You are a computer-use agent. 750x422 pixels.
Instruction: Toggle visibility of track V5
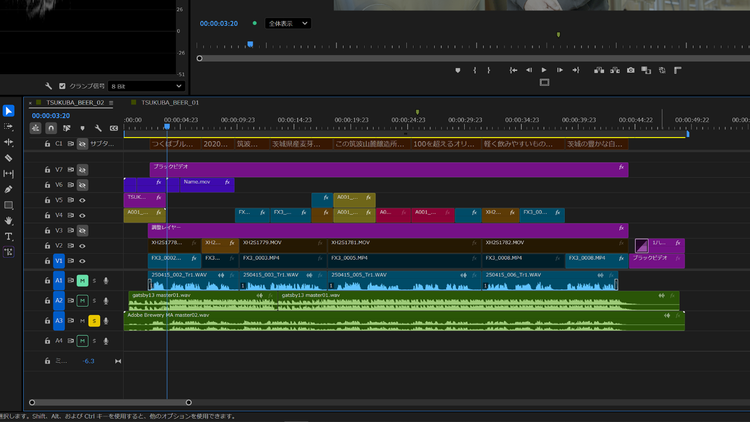[x=82, y=200]
